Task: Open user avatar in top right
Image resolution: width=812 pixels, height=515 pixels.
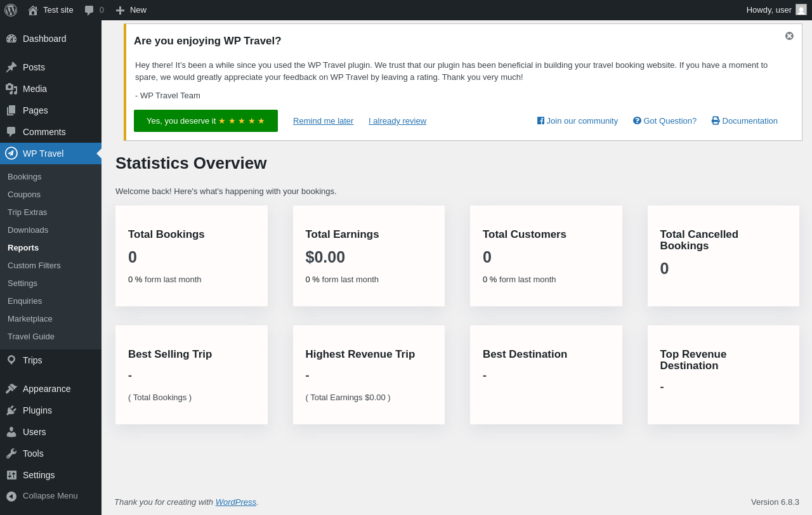Action: click(801, 10)
